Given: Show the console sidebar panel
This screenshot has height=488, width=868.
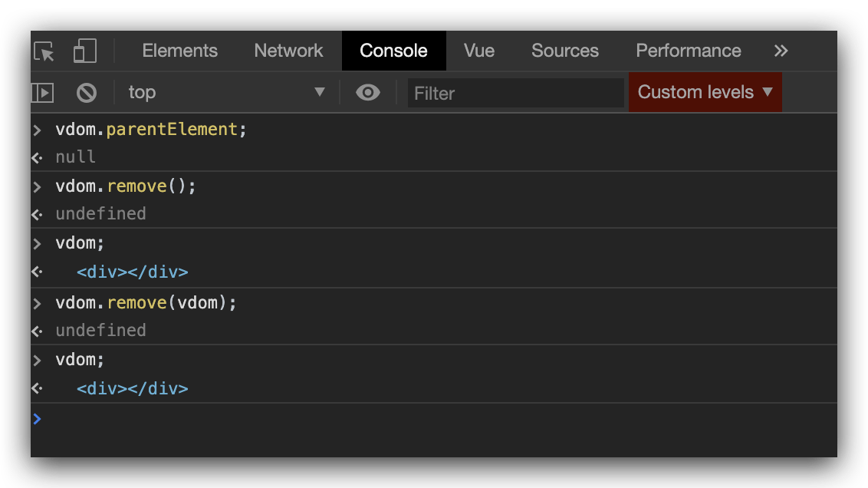Looking at the screenshot, I should 42,93.
